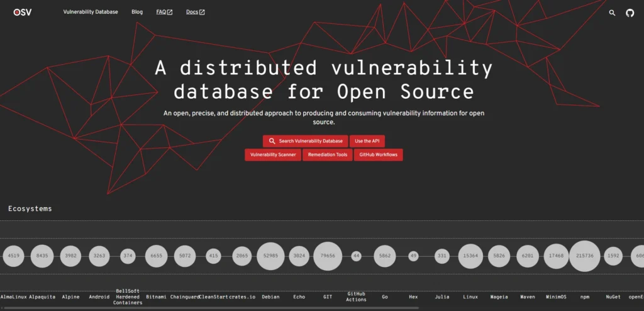Click GitHub Workflows button
The image size is (644, 311).
point(378,155)
